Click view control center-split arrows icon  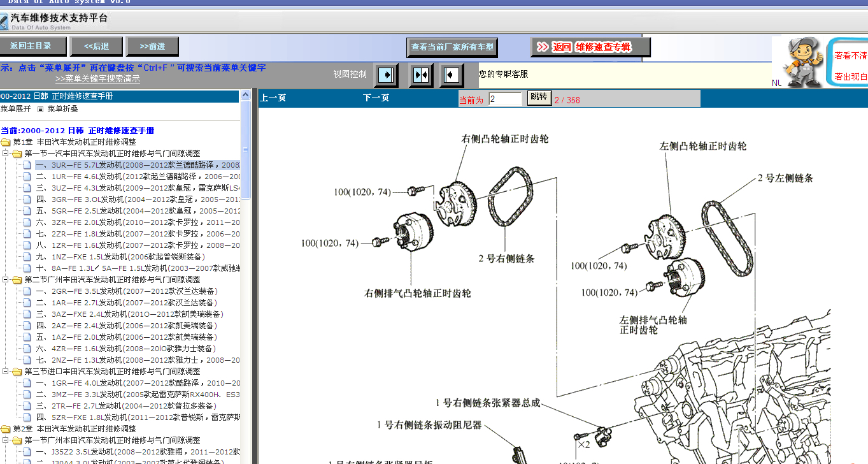point(421,75)
